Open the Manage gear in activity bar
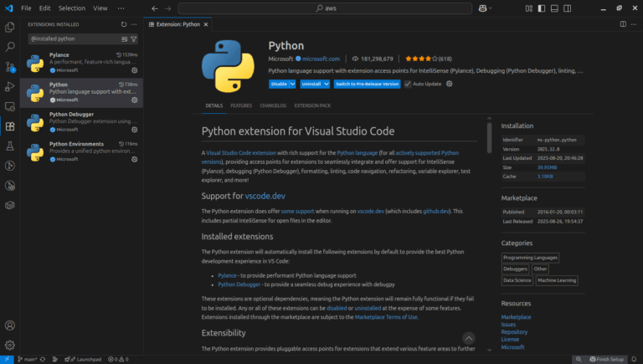This screenshot has height=364, width=643. [x=10, y=345]
